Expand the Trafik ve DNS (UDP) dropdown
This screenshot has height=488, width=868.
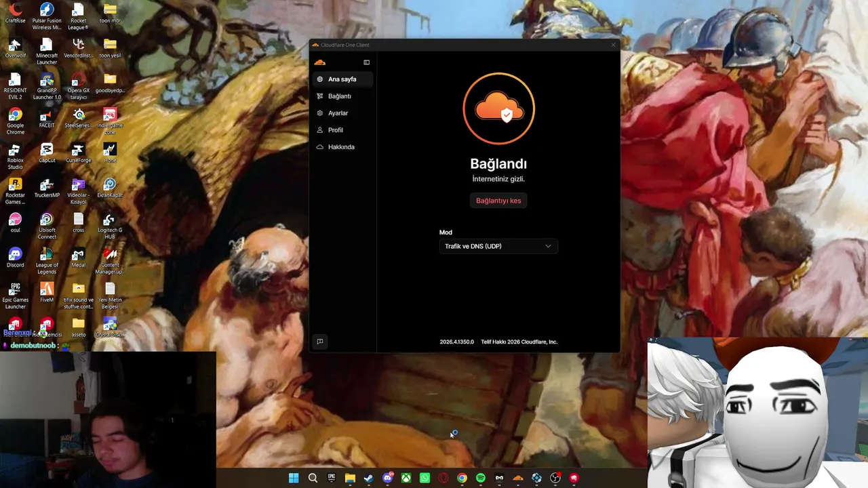(x=498, y=246)
